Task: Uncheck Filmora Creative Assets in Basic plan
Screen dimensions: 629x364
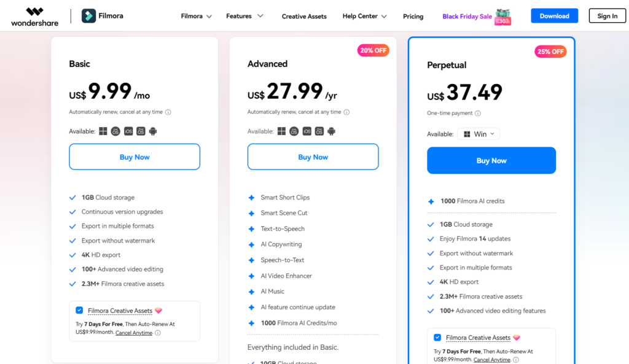Action: point(79,310)
